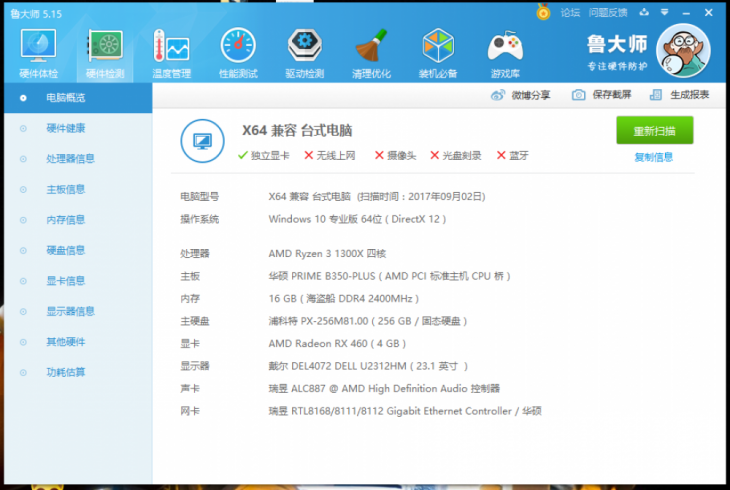This screenshot has height=490, width=730.
Task: Select the 温度管理 thermometer icon
Action: pyautogui.click(x=171, y=46)
